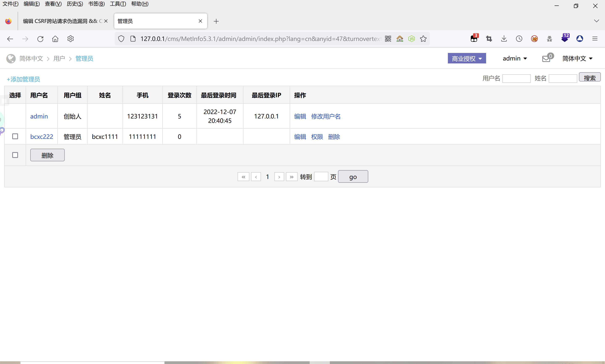Bookmark this page with star icon
605x364 pixels.
(x=423, y=39)
